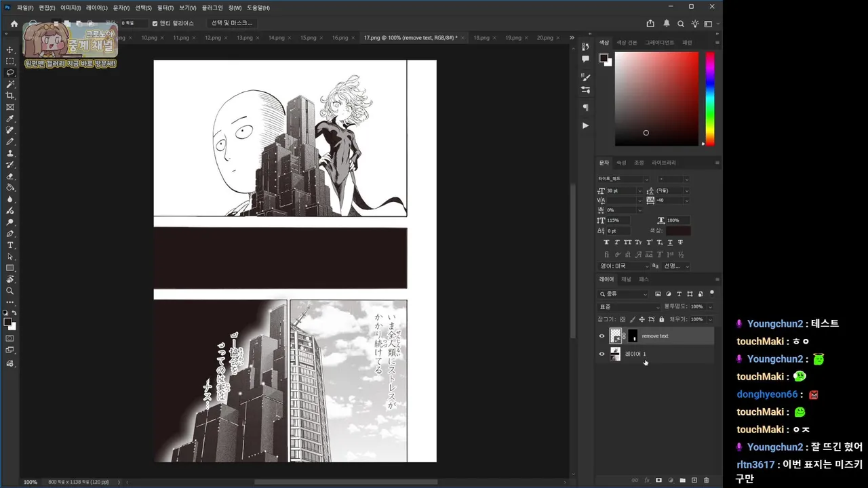
Task: Show hidden document tabs with the double arrow
Action: point(572,38)
